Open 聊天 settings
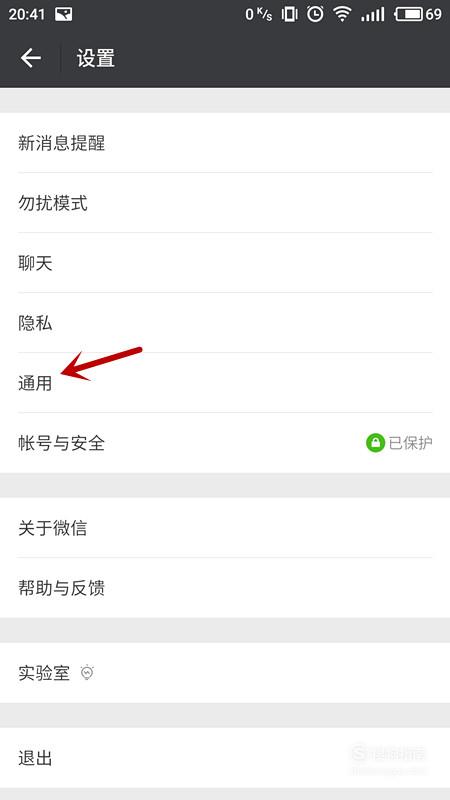This screenshot has height=800, width=450. 225,263
